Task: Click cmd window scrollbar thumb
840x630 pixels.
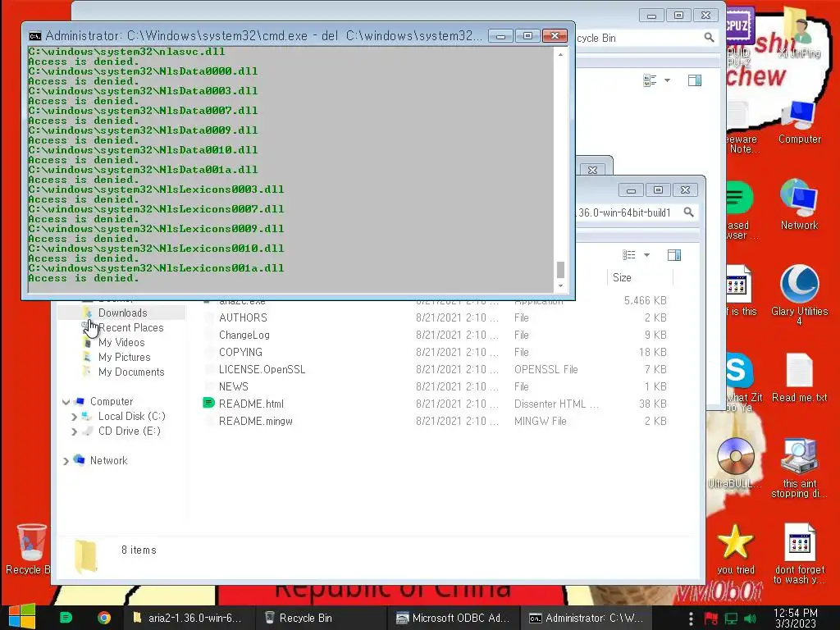Action: pos(560,269)
